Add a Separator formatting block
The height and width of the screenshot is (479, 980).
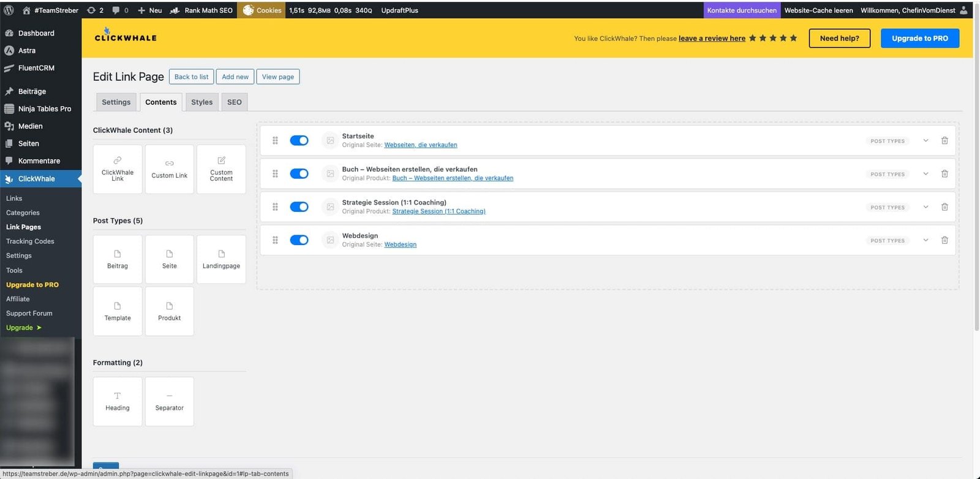point(170,401)
